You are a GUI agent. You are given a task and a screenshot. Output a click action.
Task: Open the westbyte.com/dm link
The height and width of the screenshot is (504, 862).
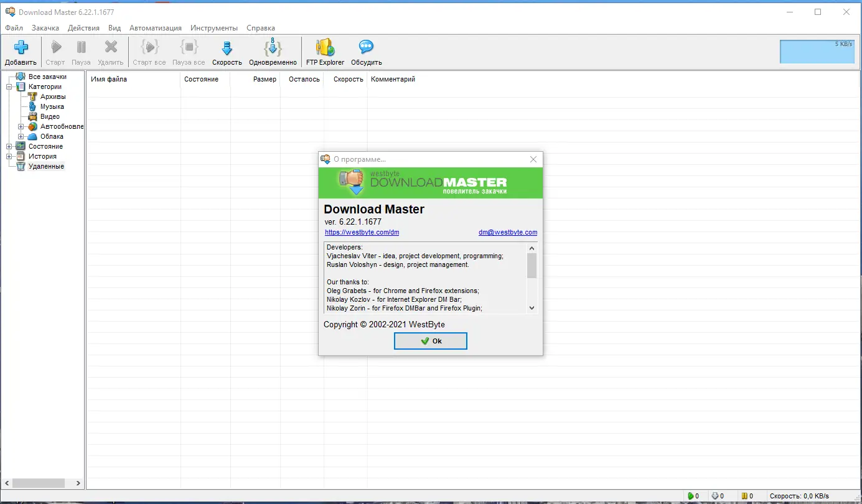[362, 231]
